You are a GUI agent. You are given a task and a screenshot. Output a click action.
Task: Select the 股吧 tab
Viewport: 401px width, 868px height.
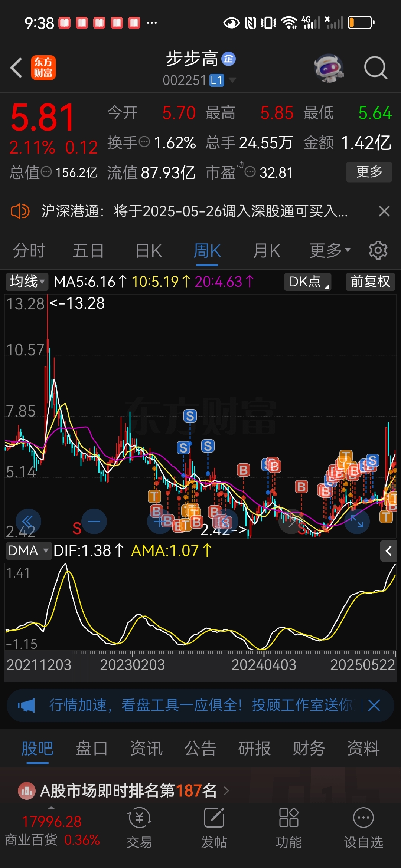(37, 749)
